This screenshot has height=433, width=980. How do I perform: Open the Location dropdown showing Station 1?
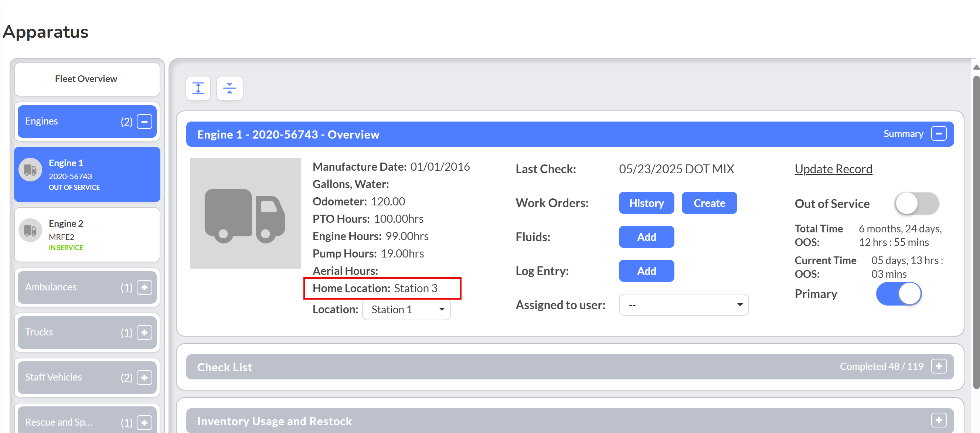click(406, 310)
